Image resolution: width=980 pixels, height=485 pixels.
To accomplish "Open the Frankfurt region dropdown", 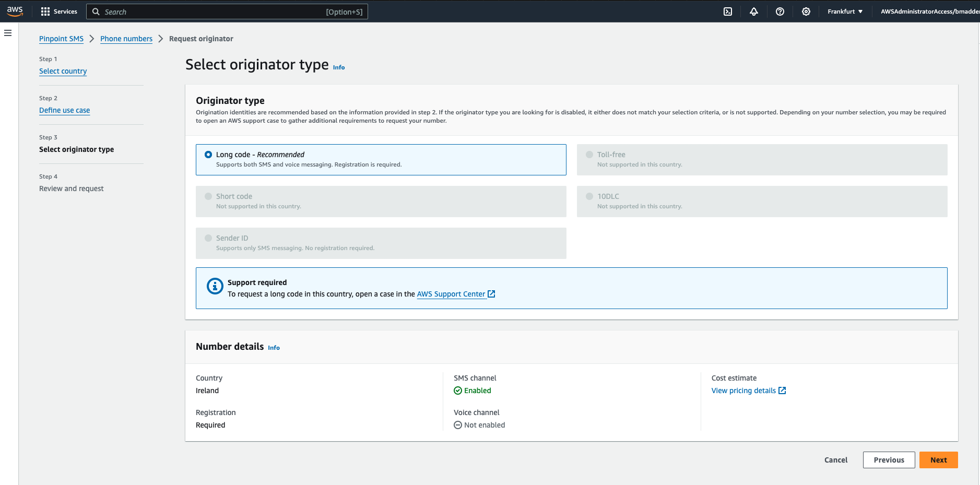I will click(845, 11).
